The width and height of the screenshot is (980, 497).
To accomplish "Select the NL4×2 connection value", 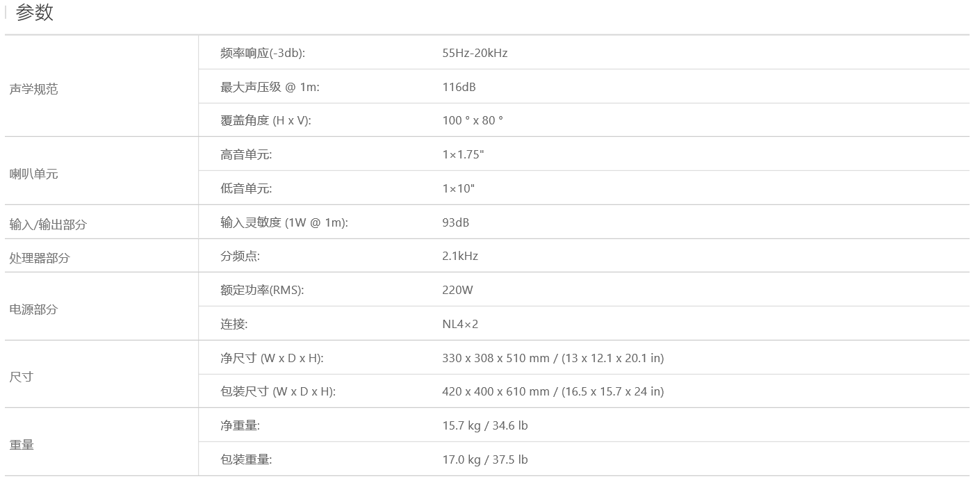I will coord(460,324).
